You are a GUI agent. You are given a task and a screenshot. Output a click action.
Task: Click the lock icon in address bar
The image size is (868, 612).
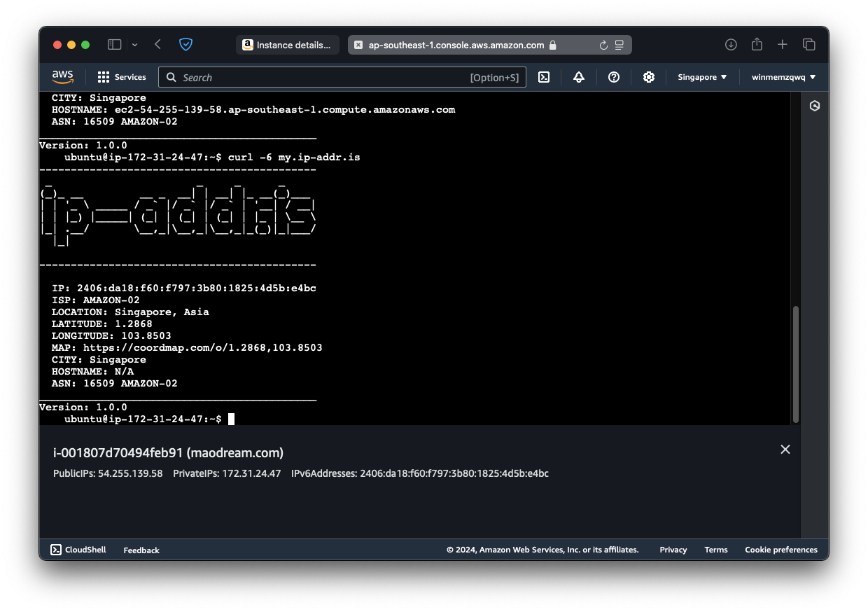[553, 45]
